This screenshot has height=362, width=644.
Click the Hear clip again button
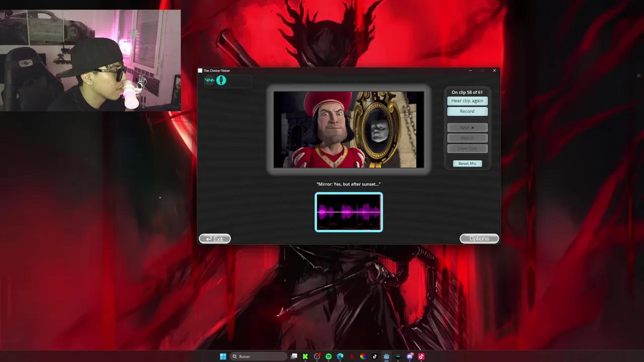[x=467, y=101]
